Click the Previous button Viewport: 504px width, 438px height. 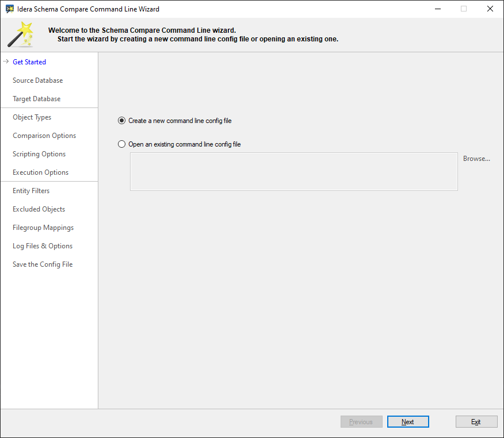point(361,422)
